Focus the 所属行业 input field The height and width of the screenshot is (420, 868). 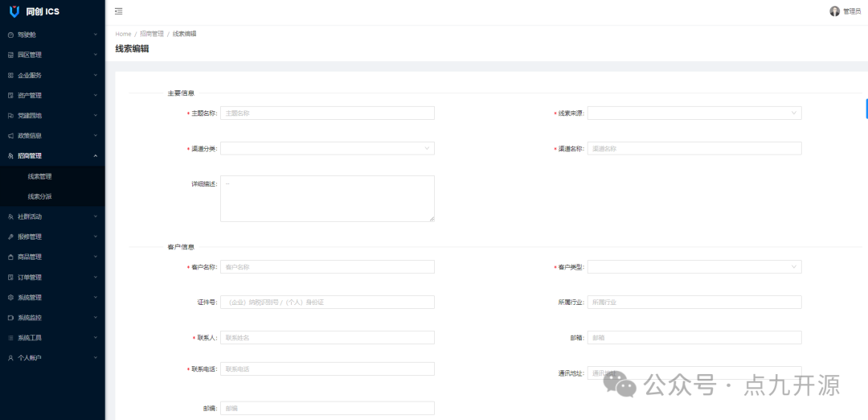694,302
